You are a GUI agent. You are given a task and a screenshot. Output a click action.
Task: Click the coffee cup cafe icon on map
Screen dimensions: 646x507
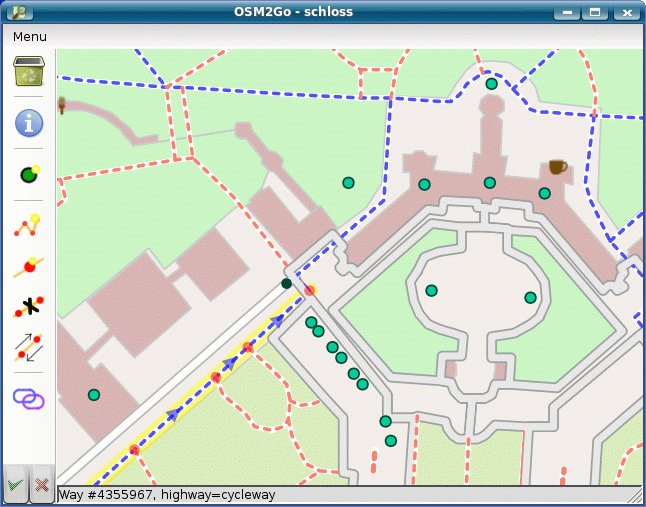[x=558, y=166]
